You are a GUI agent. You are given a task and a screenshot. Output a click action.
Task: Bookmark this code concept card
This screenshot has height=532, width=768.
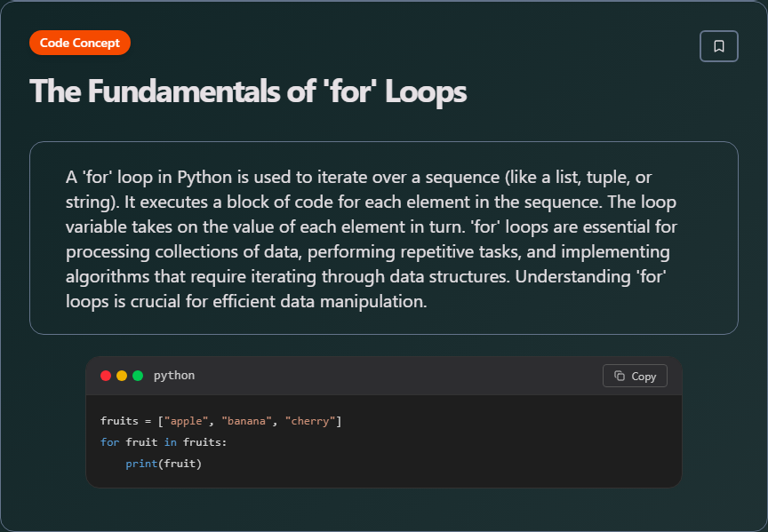[718, 46]
